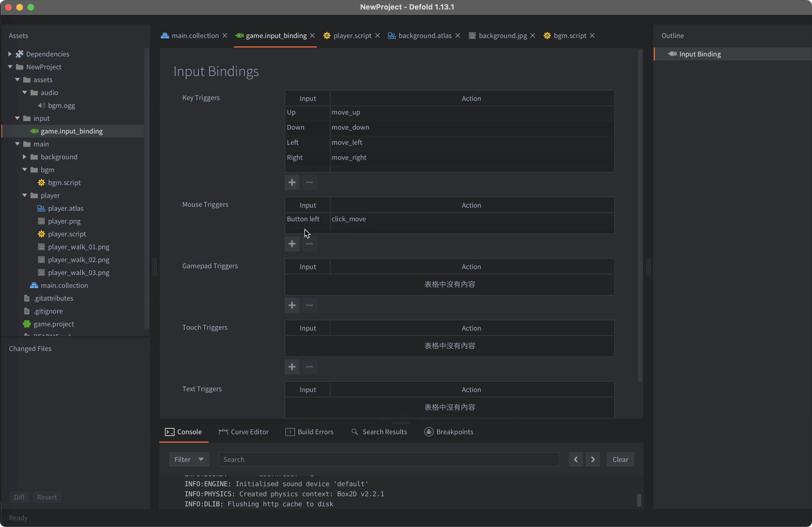The width and height of the screenshot is (812, 527).
Task: Collapse the assets folder
Action: click(17, 80)
